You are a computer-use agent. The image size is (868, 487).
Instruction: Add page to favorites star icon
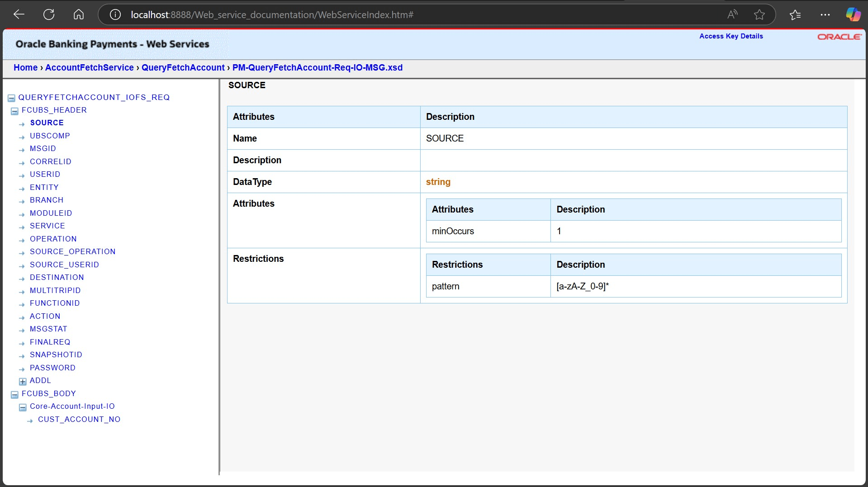coord(759,14)
